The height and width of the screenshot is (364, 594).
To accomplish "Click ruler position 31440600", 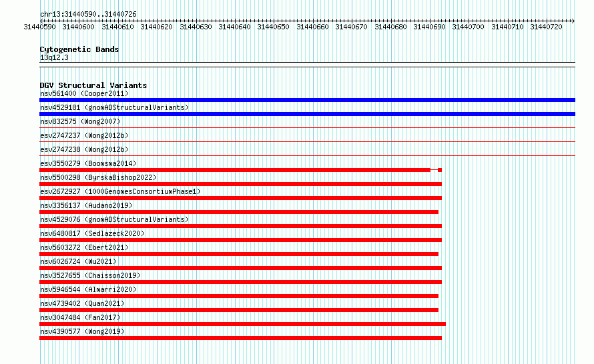I will 78,27.
